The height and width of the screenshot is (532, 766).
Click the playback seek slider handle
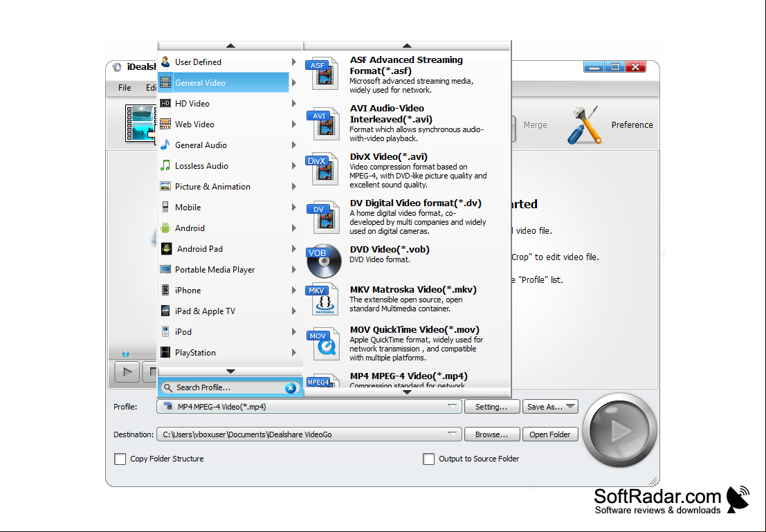tap(125, 354)
